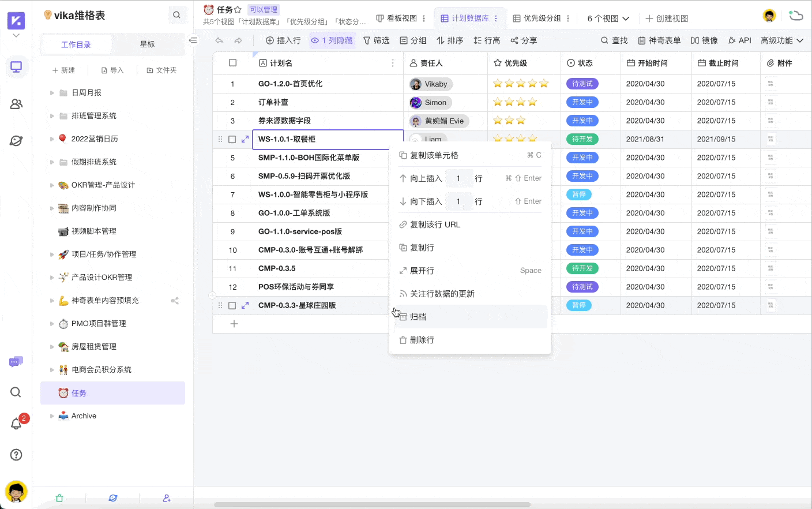Toggle the select-all checkbox in header
Image resolution: width=812 pixels, height=509 pixels.
(233, 63)
